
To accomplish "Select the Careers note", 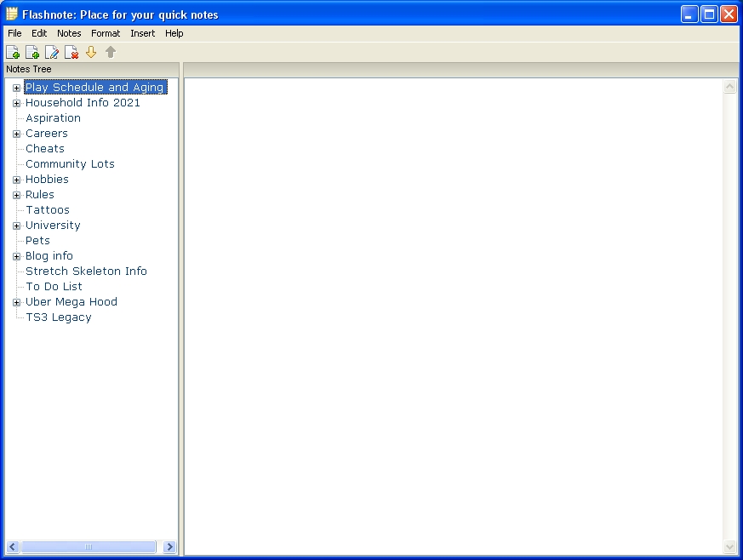I will 47,133.
